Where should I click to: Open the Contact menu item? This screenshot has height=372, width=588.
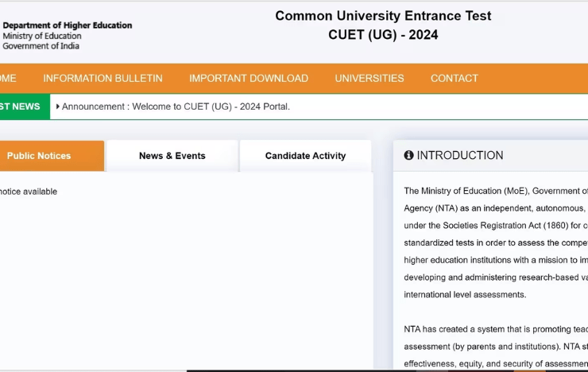tap(455, 79)
